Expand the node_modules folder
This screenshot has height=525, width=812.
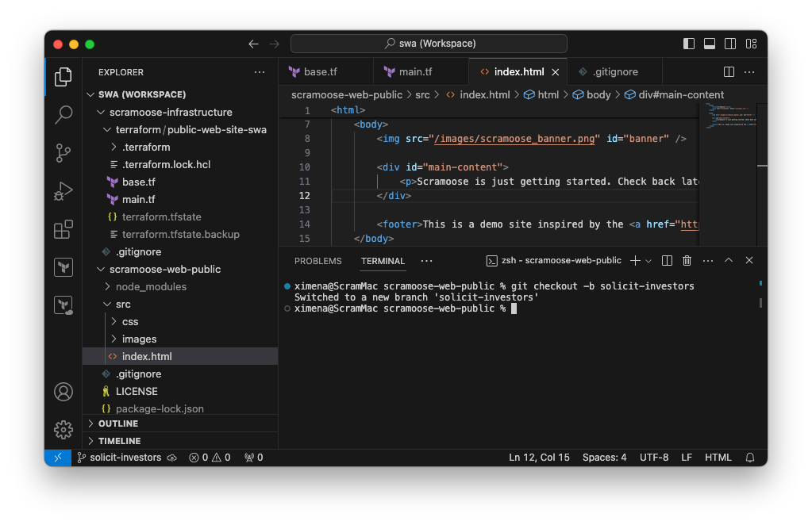(151, 286)
